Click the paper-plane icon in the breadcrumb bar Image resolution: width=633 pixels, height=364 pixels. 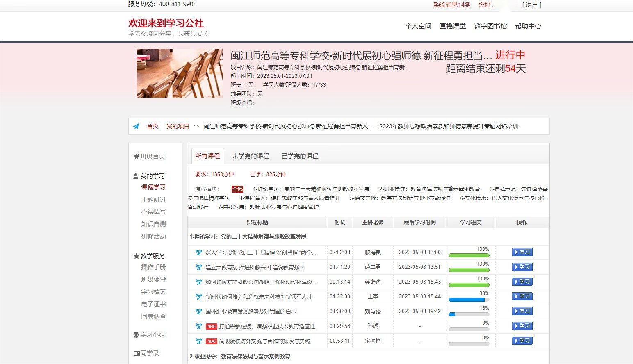[x=136, y=126]
